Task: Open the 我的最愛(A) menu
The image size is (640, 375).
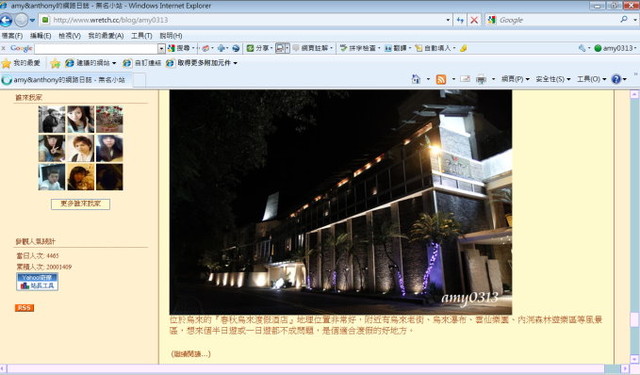Action: point(106,36)
